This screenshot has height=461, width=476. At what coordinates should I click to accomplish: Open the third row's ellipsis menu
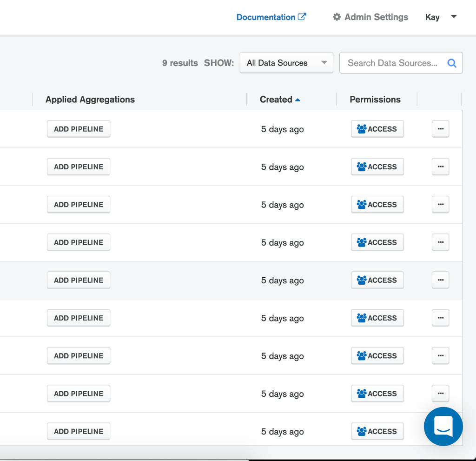pos(440,204)
